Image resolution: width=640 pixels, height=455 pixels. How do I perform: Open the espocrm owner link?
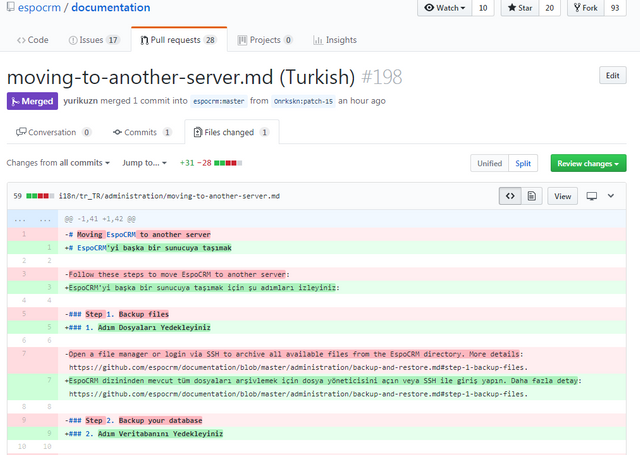[x=39, y=7]
